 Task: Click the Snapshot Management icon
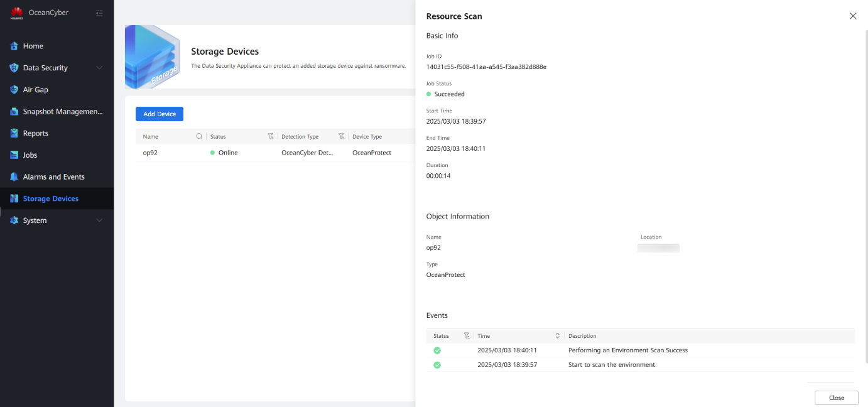(x=14, y=112)
